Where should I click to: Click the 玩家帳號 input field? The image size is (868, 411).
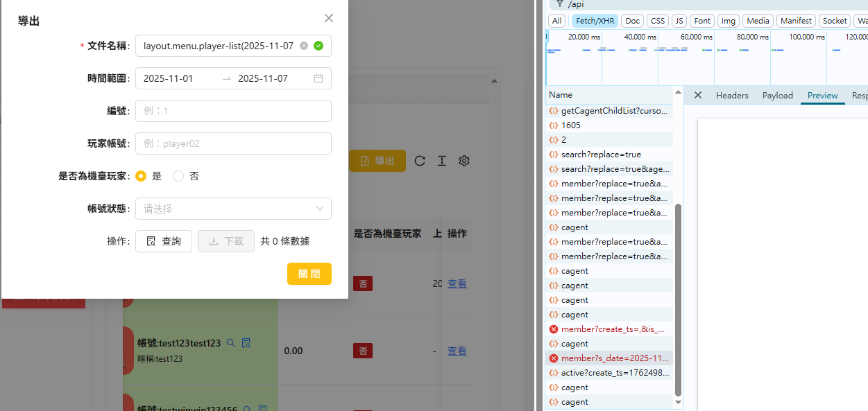(233, 143)
